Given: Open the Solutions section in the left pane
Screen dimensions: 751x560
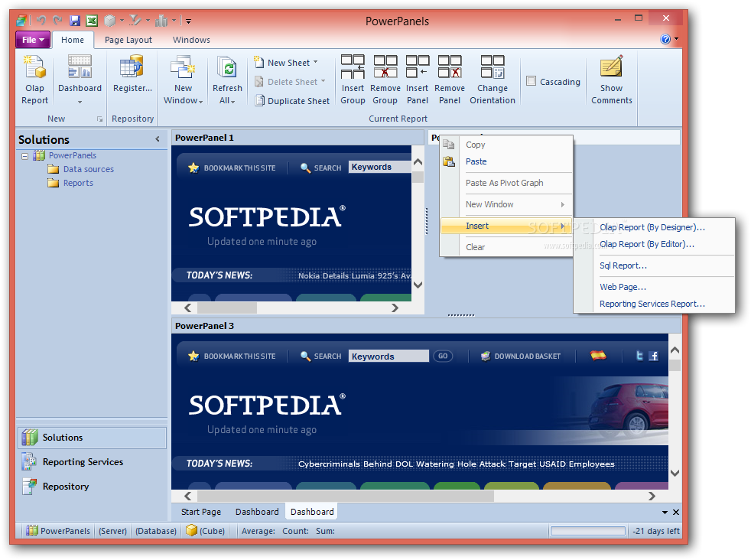Looking at the screenshot, I should click(92, 438).
